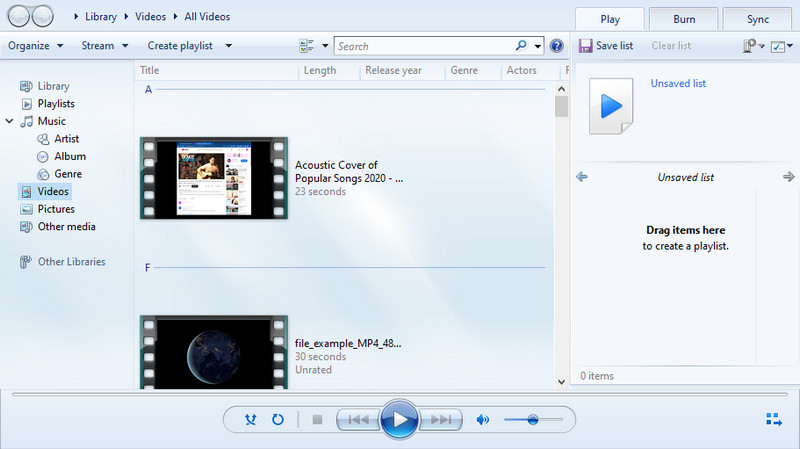Open the View options dropdown arrow
The image size is (800, 449).
coord(325,46)
